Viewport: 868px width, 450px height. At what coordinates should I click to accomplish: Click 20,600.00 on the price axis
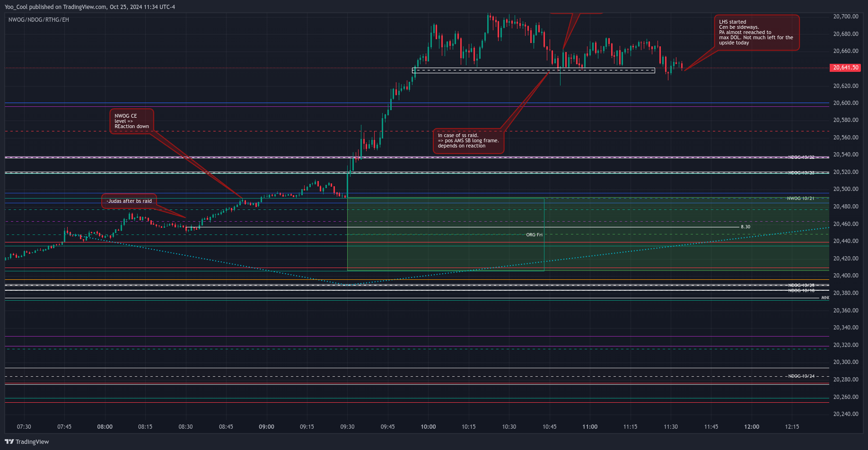click(846, 103)
